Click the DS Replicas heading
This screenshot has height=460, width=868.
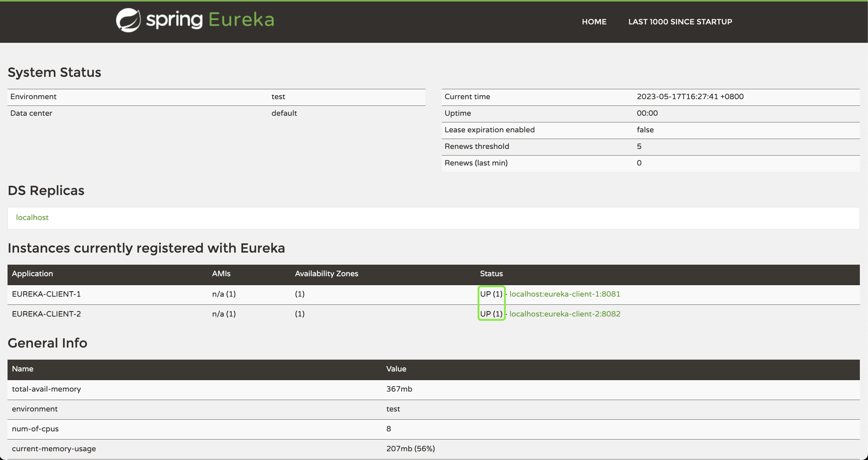tap(46, 191)
